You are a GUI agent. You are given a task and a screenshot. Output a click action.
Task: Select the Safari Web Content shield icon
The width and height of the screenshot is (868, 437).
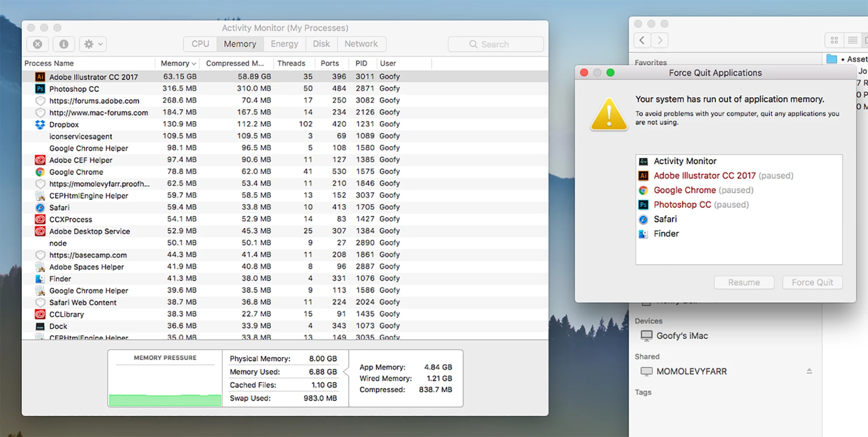tap(40, 302)
